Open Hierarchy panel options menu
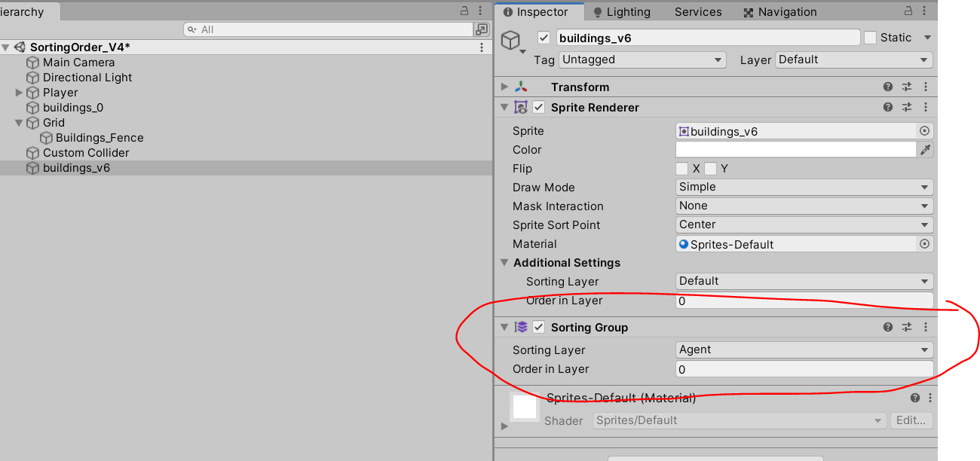 pos(482,11)
